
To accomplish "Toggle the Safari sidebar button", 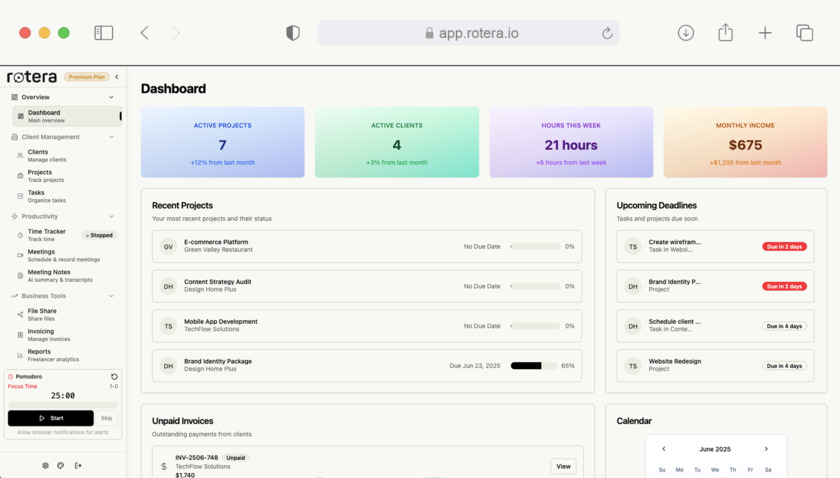I will pyautogui.click(x=103, y=33).
